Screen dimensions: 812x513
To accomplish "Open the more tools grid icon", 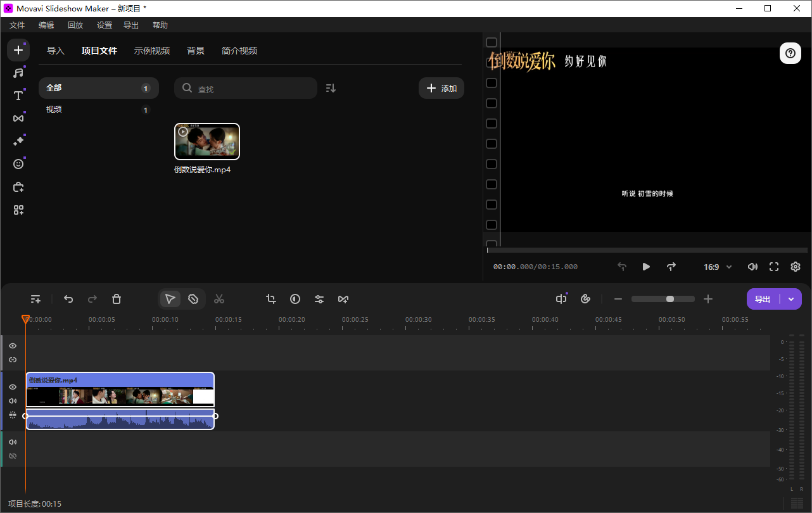I will click(18, 210).
